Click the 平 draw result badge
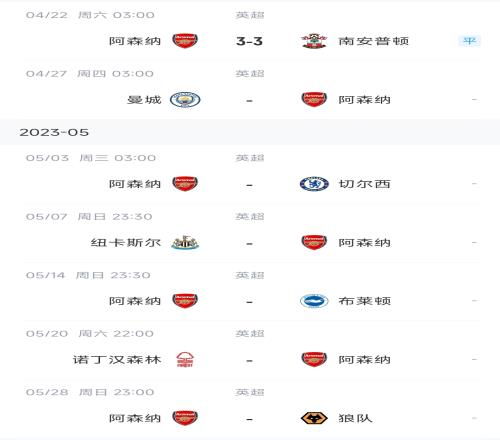Screen dimensions: 500x440 click(469, 41)
